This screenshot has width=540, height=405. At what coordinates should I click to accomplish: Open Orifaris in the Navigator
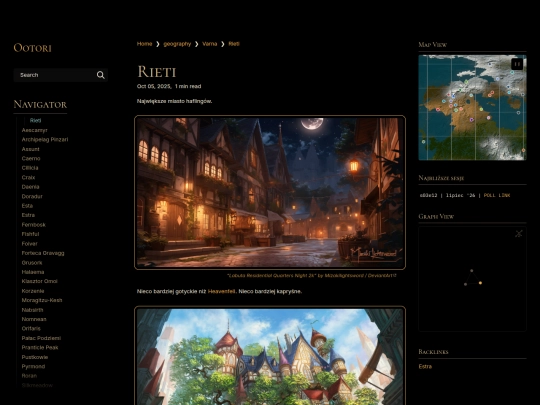click(x=31, y=329)
